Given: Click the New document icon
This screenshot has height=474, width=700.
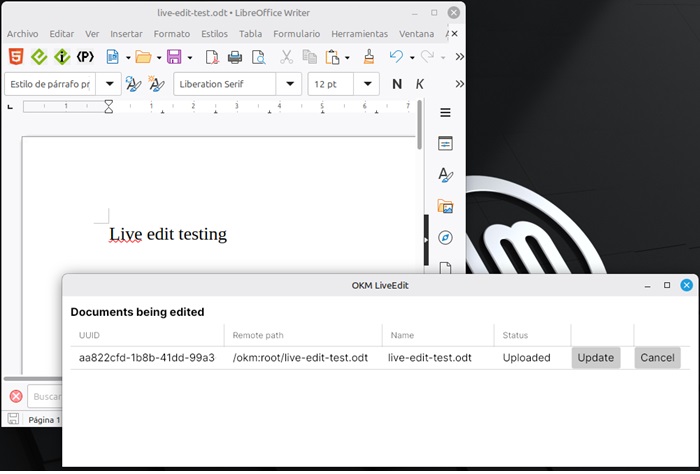Looking at the screenshot, I should [x=112, y=57].
